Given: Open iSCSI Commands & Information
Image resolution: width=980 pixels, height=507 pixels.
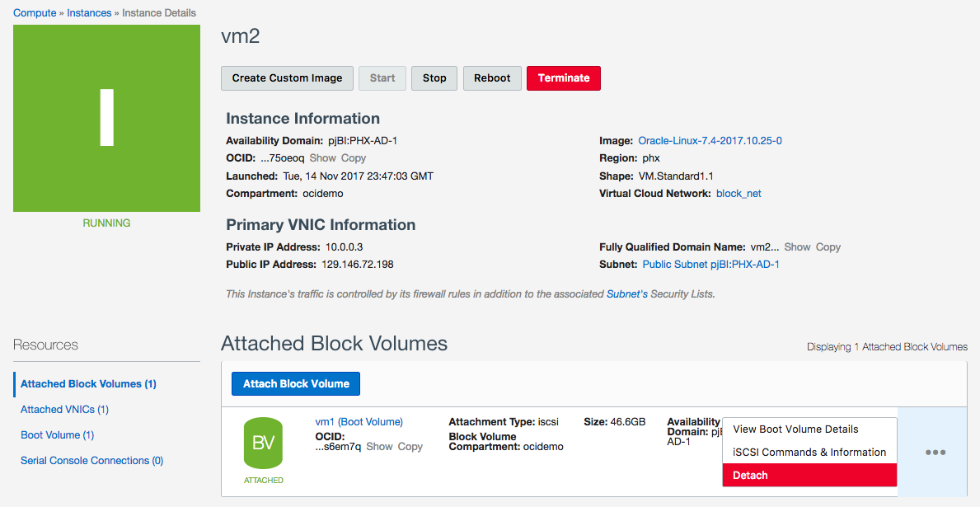Looking at the screenshot, I should click(x=809, y=453).
